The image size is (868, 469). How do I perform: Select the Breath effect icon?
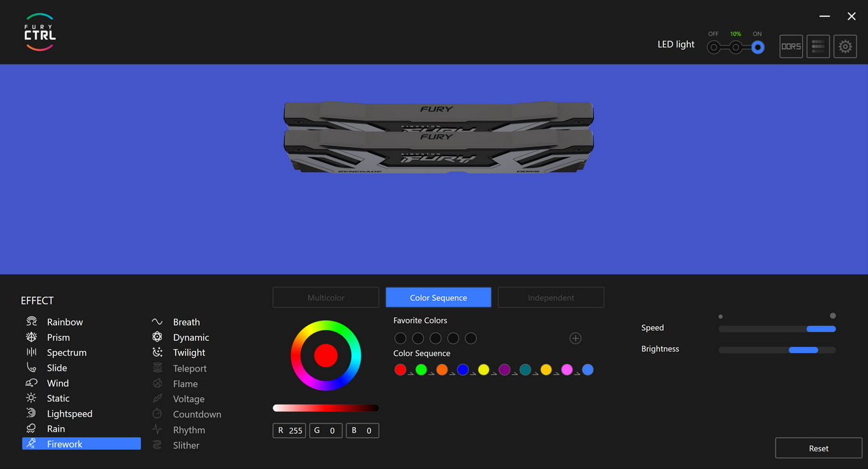pyautogui.click(x=157, y=322)
